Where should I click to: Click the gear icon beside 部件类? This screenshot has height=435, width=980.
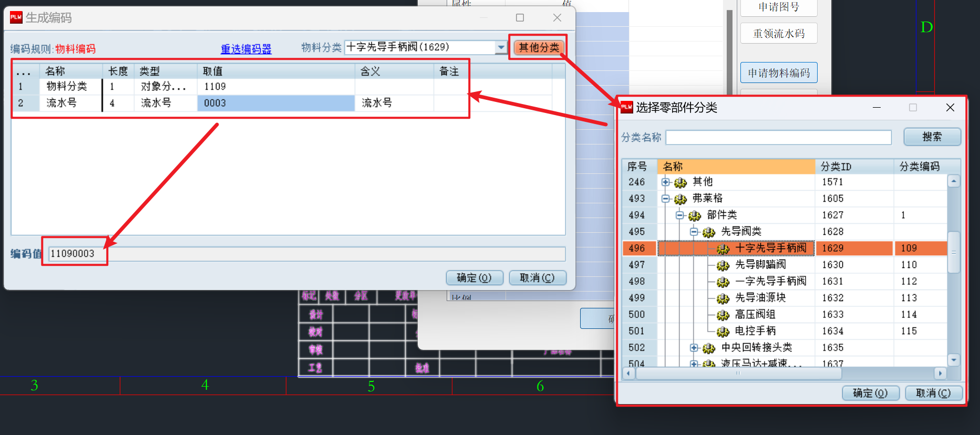point(695,215)
